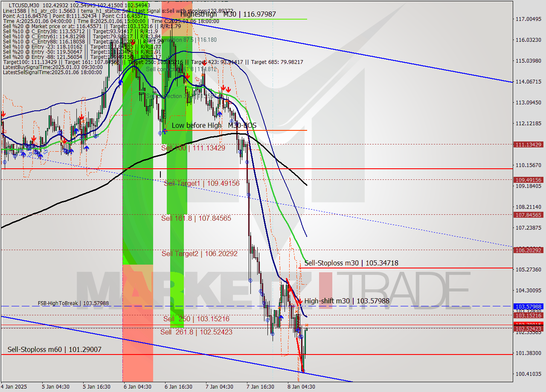Click the Sell-Stoploss m30 | 105.34718 label
The width and height of the screenshot is (546, 392).
tap(351, 263)
